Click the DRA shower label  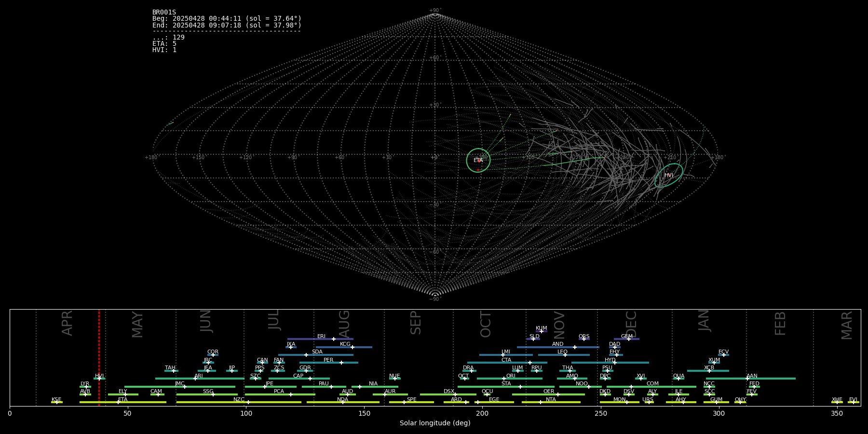click(x=468, y=368)
